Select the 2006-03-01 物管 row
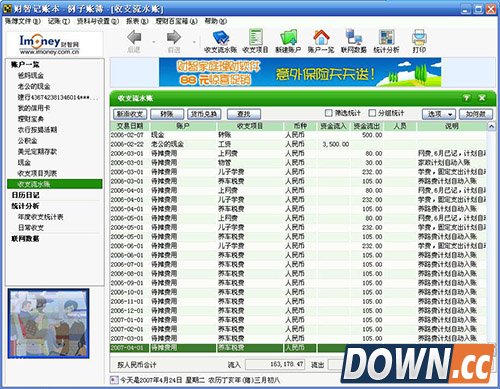The height and width of the screenshot is (389, 500). (x=298, y=163)
